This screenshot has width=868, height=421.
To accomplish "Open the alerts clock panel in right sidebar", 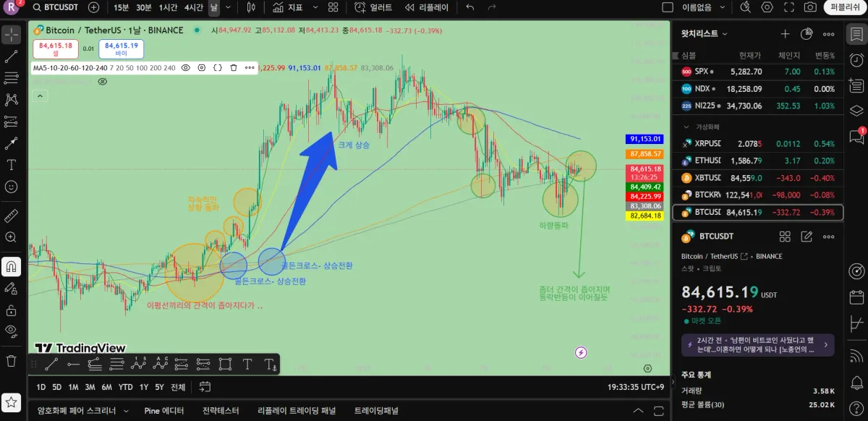I will (x=856, y=61).
